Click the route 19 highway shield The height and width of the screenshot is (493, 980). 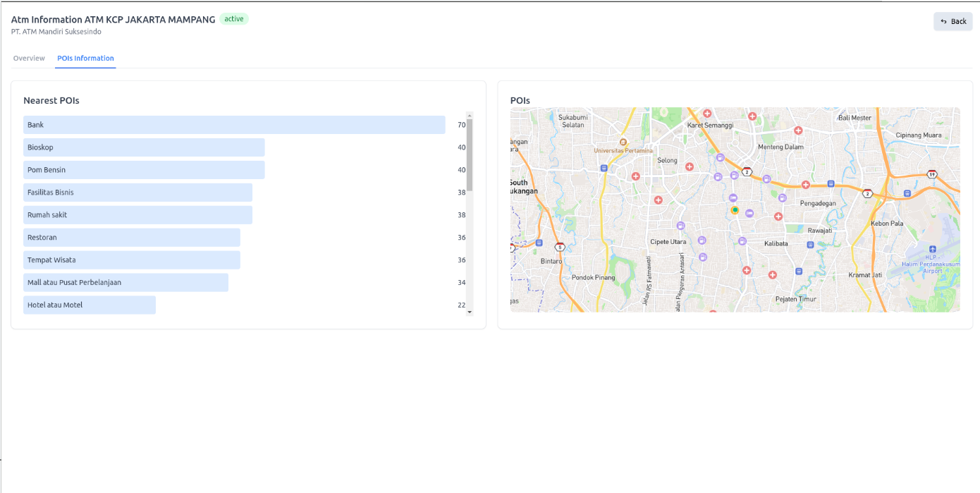(932, 174)
